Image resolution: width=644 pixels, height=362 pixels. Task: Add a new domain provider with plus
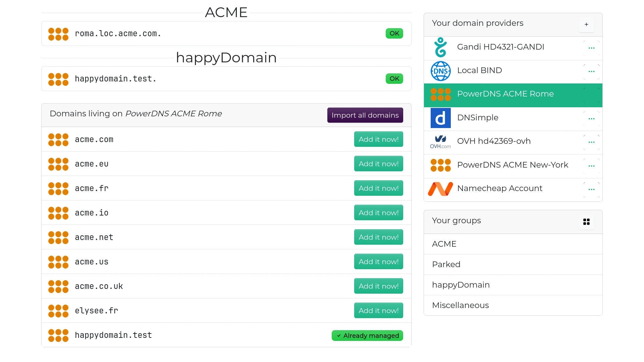pos(586,24)
